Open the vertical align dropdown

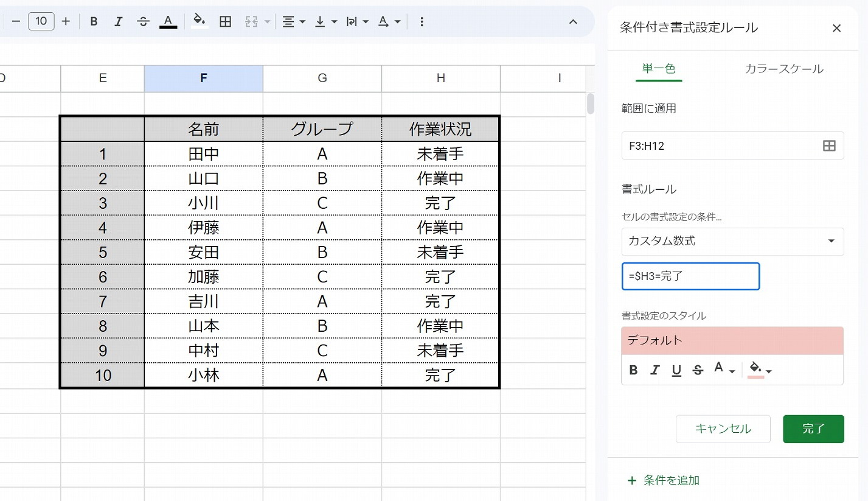pyautogui.click(x=326, y=22)
